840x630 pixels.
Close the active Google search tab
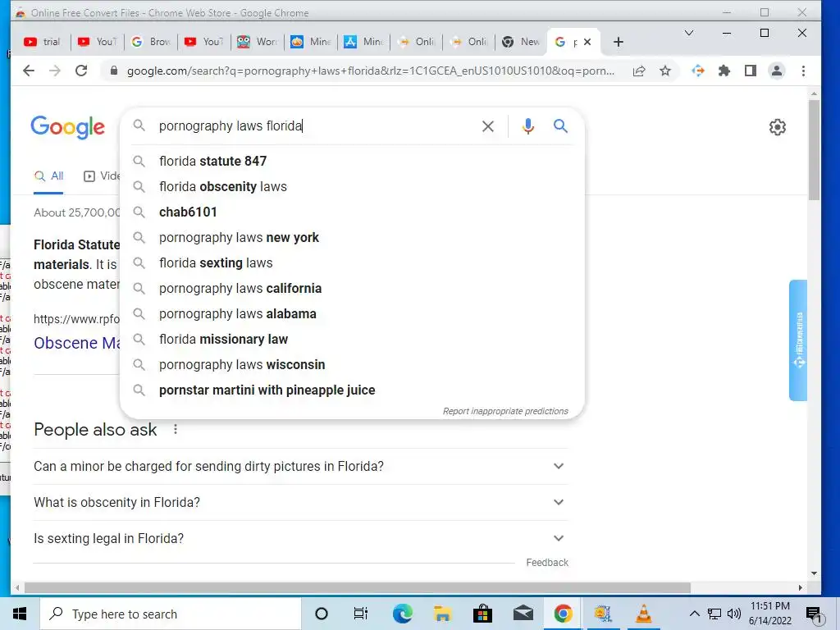click(587, 42)
